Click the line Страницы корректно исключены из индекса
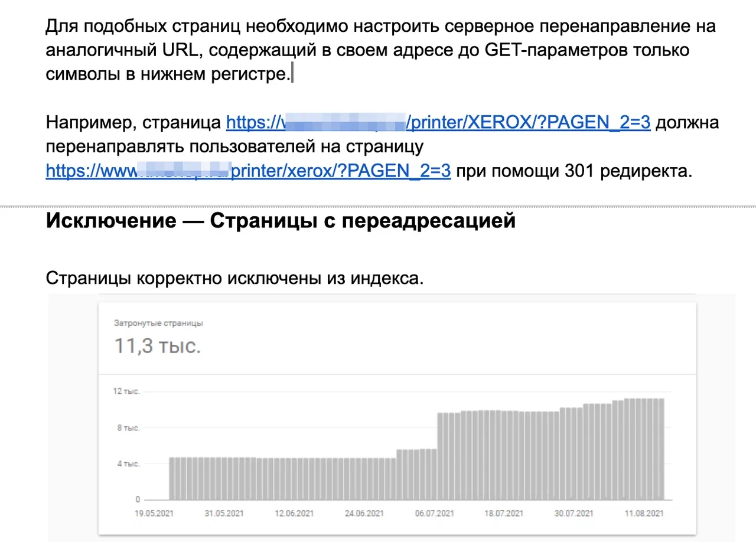Viewport: 756px width, 542px height. 234,278
